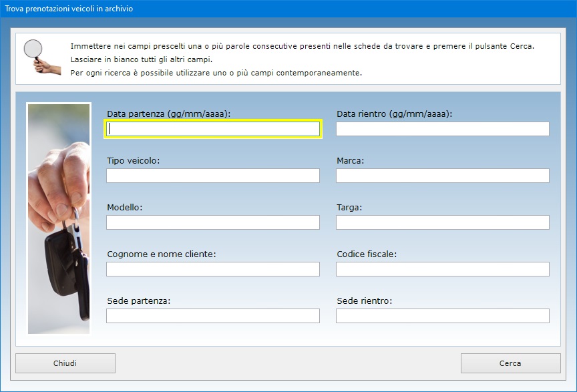Click the car key handover image
577x392 pixels.
(59, 218)
